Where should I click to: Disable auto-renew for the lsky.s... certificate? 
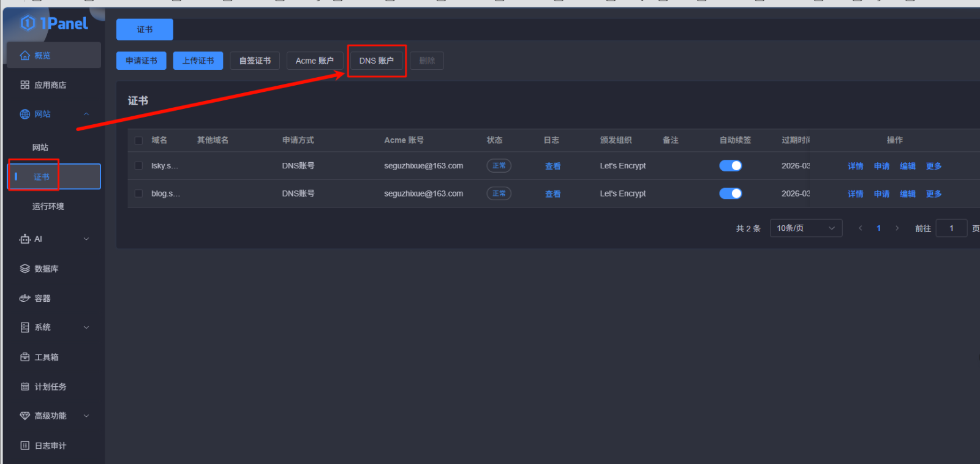coord(730,166)
